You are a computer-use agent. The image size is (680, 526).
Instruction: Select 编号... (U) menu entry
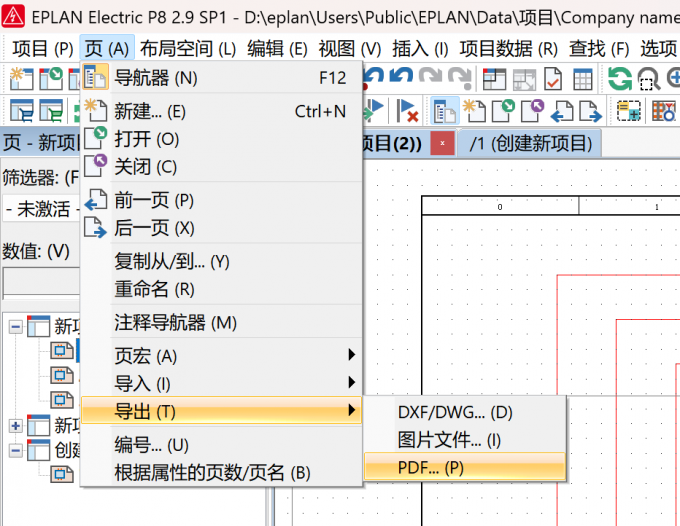(222, 445)
